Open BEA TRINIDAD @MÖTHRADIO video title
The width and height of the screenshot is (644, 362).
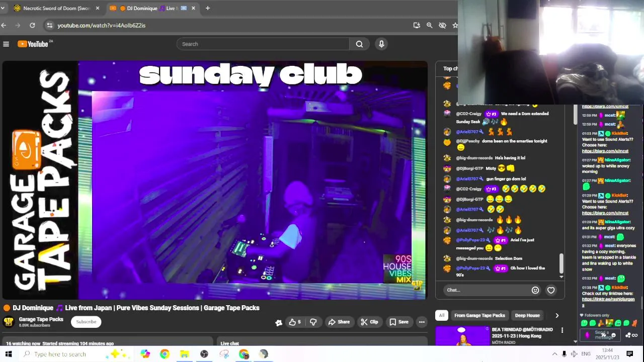522,333
